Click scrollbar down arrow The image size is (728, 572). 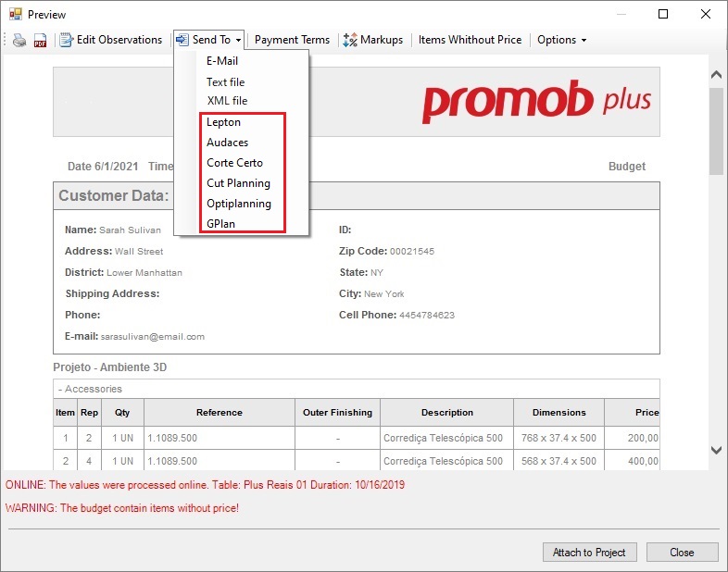(716, 450)
